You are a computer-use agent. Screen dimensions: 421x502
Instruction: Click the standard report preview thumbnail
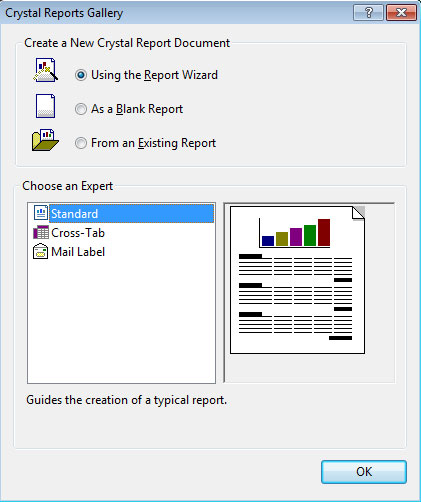click(x=297, y=280)
